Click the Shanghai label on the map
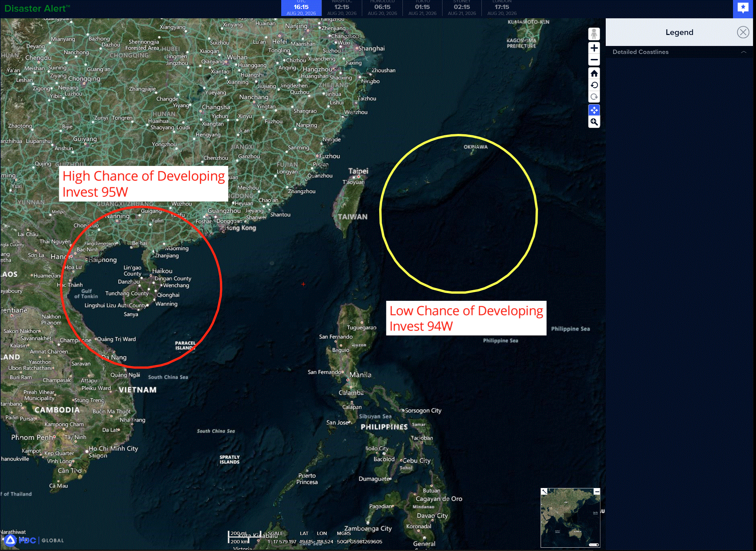 click(371, 48)
